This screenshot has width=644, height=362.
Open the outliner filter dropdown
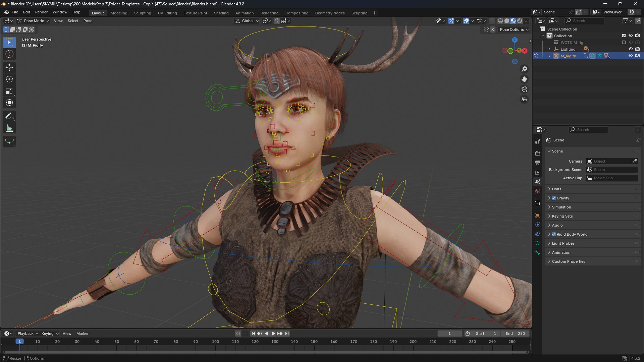(627, 21)
